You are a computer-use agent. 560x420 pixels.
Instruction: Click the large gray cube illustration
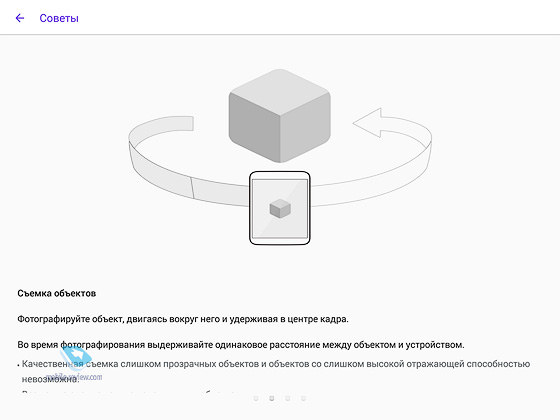(x=280, y=116)
